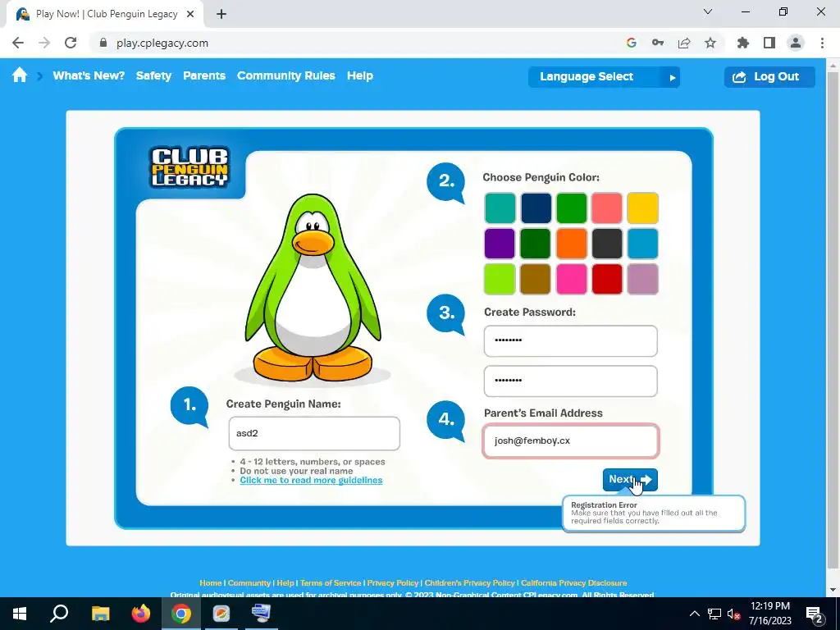The width and height of the screenshot is (840, 630).
Task: Open Community Rules page
Action: (x=286, y=75)
